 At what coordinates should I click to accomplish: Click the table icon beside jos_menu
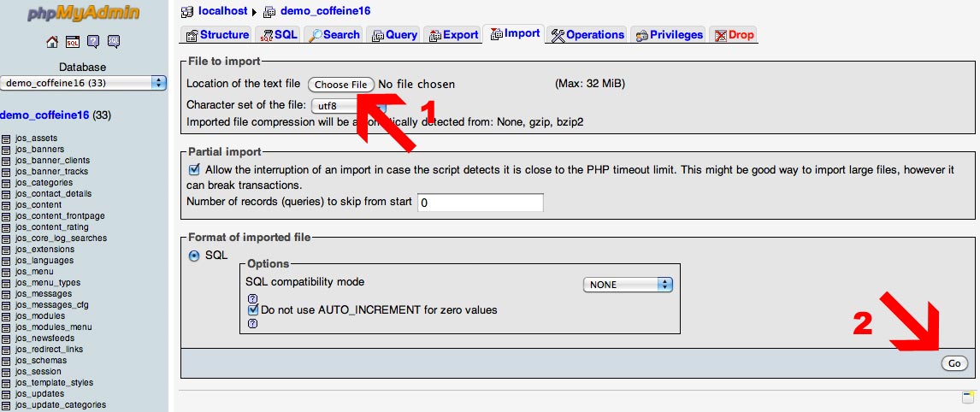tap(7, 272)
